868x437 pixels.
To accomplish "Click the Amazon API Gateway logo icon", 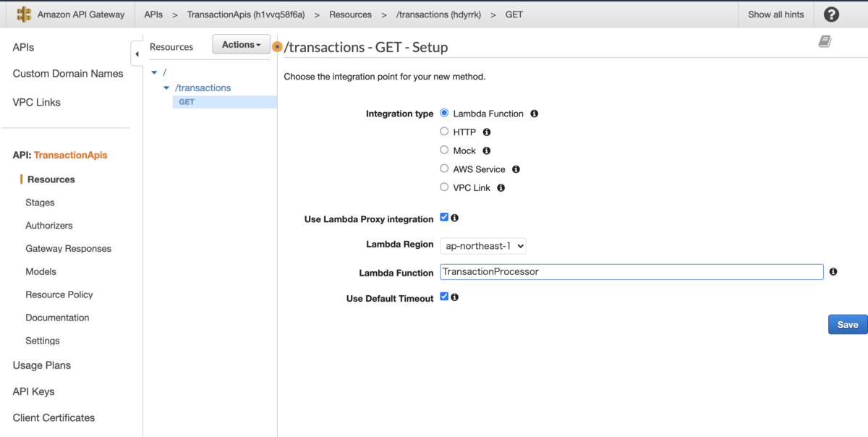I will click(25, 14).
